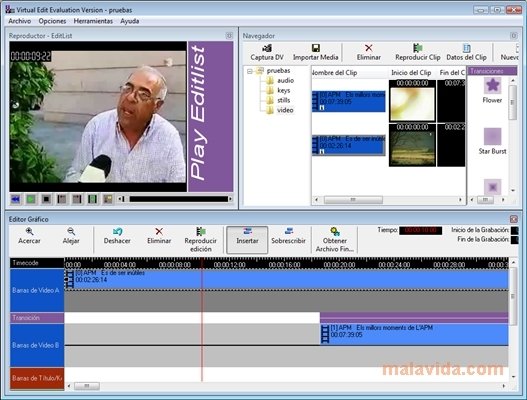Viewport: 527px width, 400px height.
Task: Select the Transición track header
Action: click(x=37, y=318)
